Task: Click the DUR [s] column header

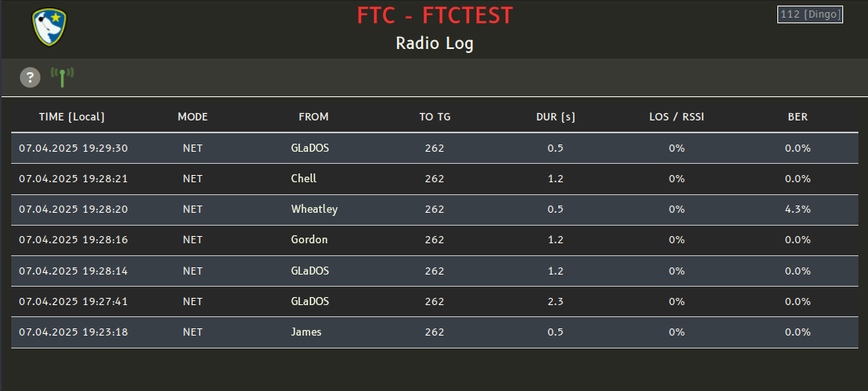Action: (x=555, y=117)
